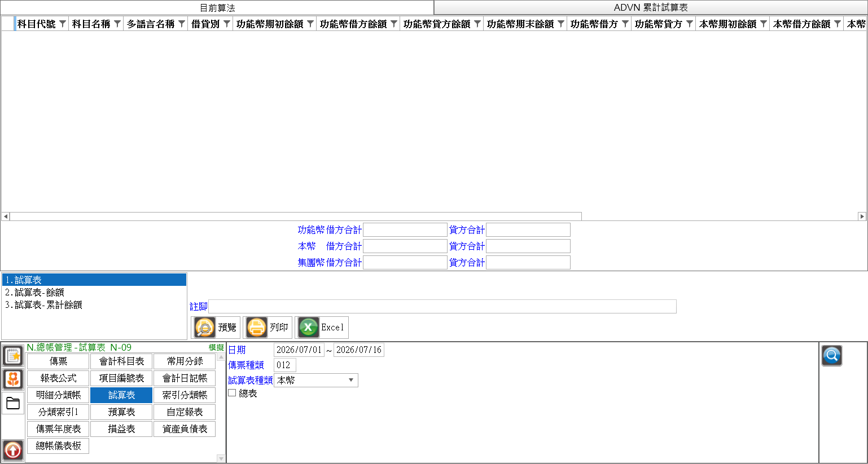Viewport: 868px width, 464px height.
Task: Open 索引分類帳
Action: point(185,395)
